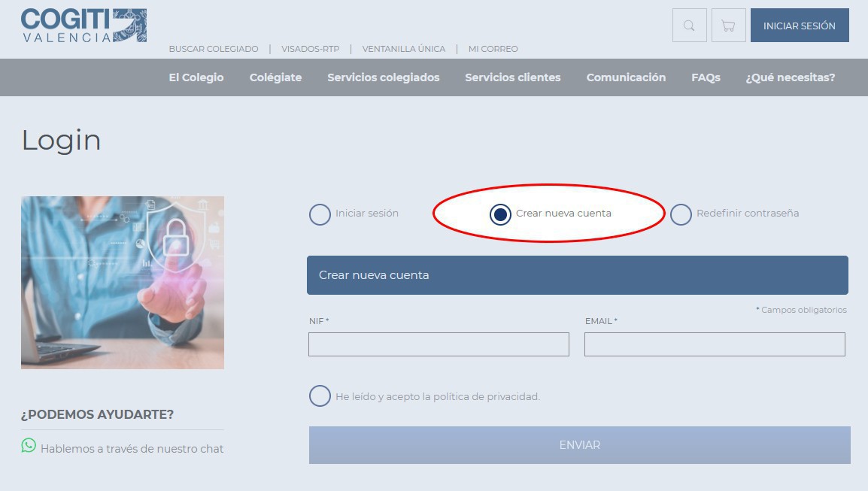The image size is (868, 491).
Task: Click the ¿PODEMOS AYUDARTE? heading
Action: [98, 414]
